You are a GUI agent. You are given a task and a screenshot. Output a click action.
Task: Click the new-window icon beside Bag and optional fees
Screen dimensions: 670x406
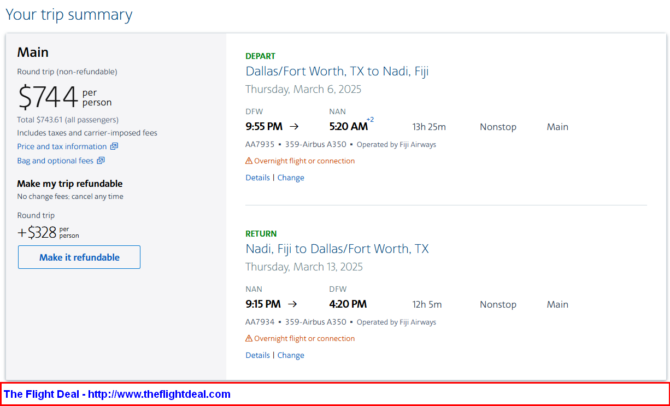[100, 160]
